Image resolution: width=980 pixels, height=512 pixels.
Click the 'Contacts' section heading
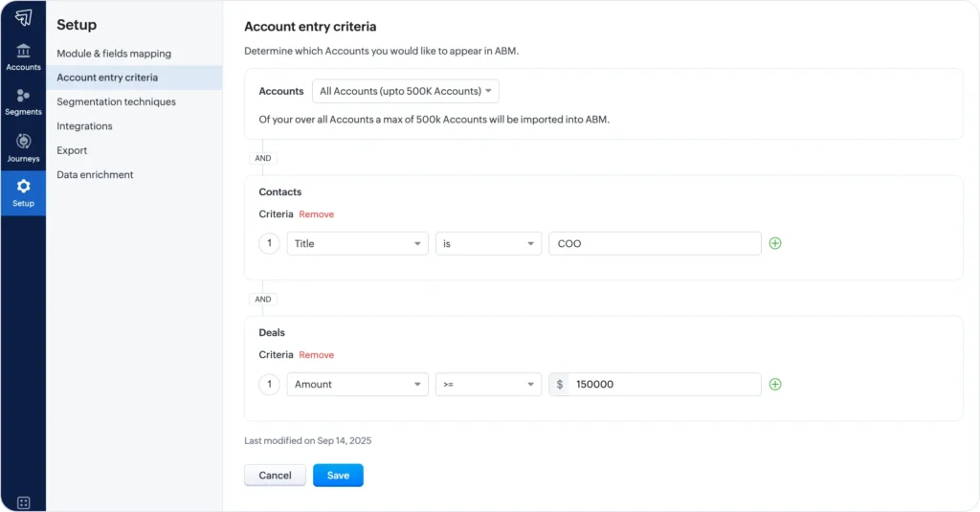pos(280,192)
